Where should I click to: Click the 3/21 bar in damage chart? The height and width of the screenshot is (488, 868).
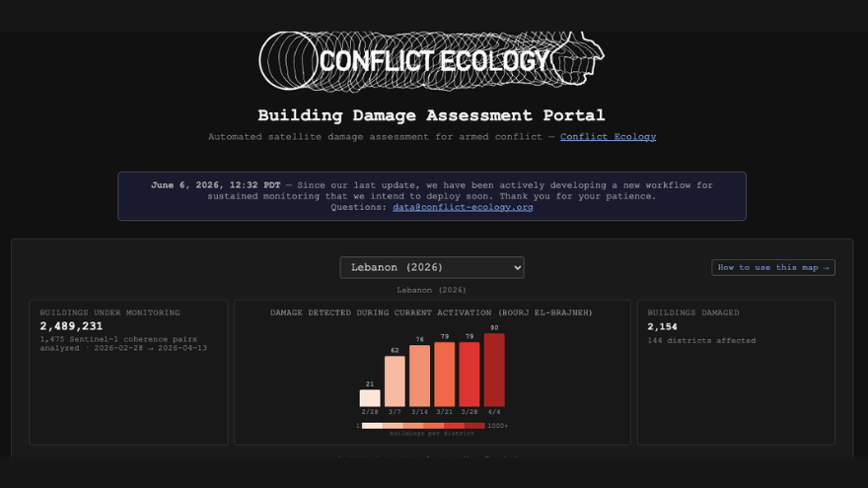[x=445, y=374]
